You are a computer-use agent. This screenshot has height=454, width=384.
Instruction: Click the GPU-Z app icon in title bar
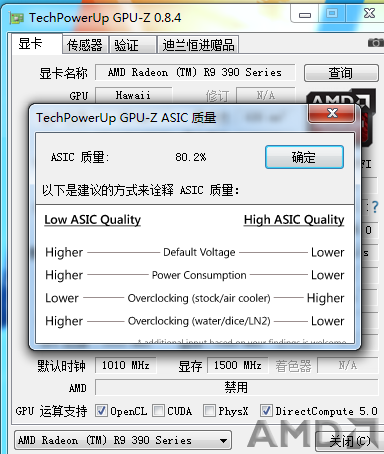[x=16, y=18]
